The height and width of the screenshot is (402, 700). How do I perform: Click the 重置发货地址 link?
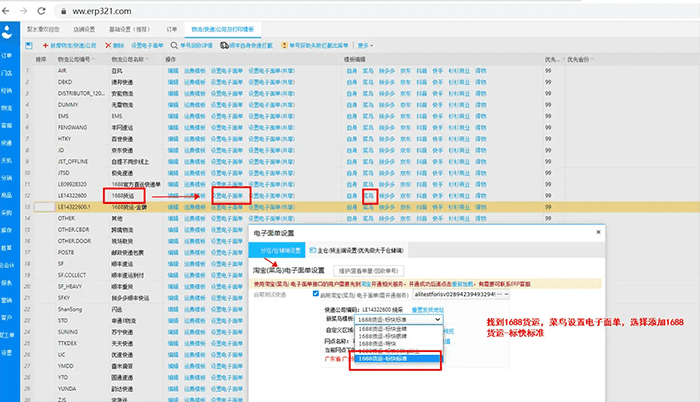427,310
